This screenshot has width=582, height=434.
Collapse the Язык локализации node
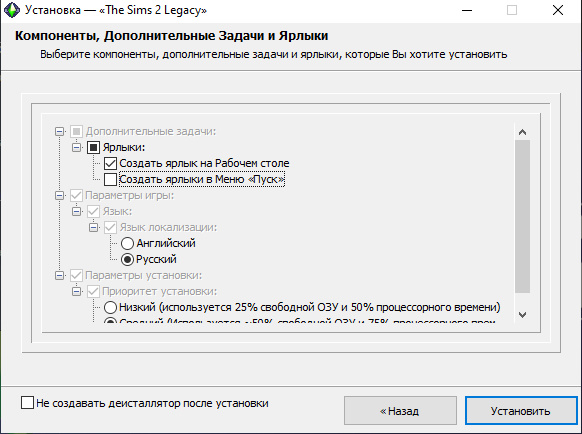(94, 227)
